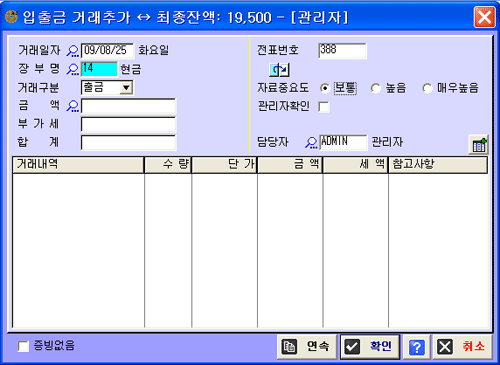Click the 부가세 input field

(128, 125)
